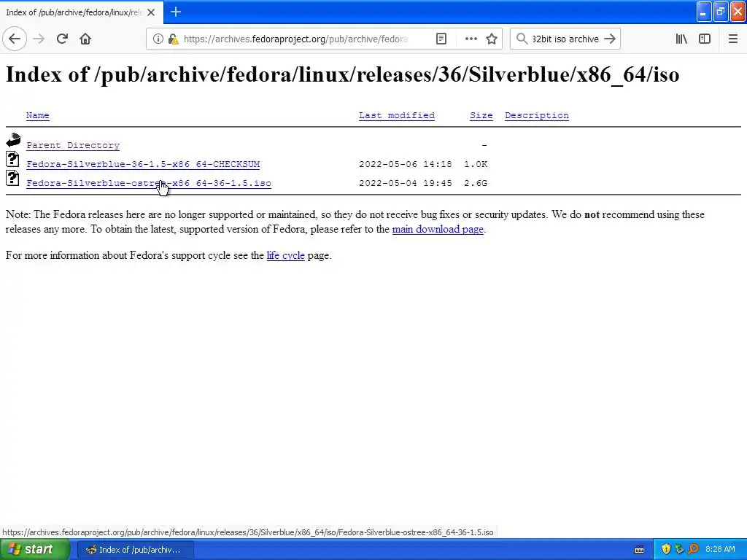This screenshot has width=747, height=560.
Task: Click the safely remove hardware tray icon
Action: (679, 549)
